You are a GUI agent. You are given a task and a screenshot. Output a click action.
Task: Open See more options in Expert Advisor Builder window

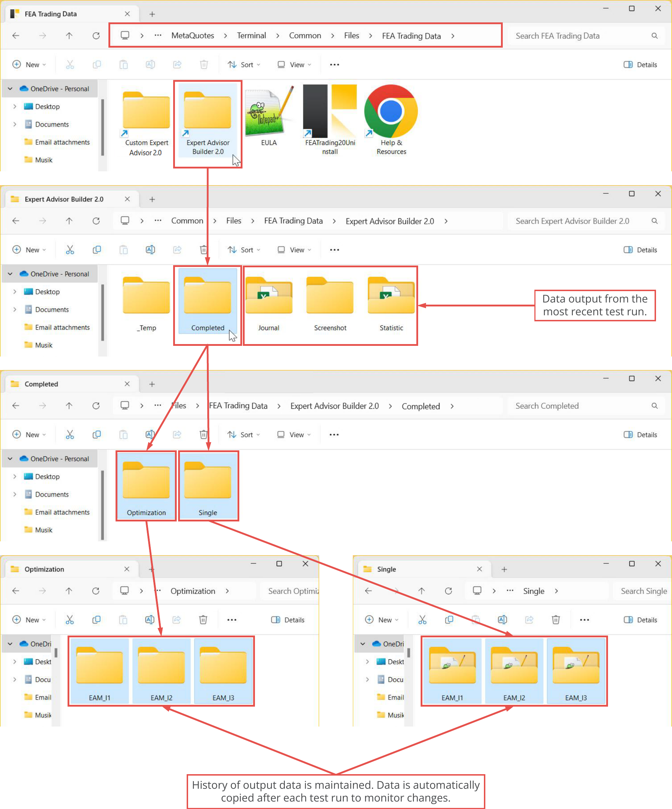pos(335,250)
